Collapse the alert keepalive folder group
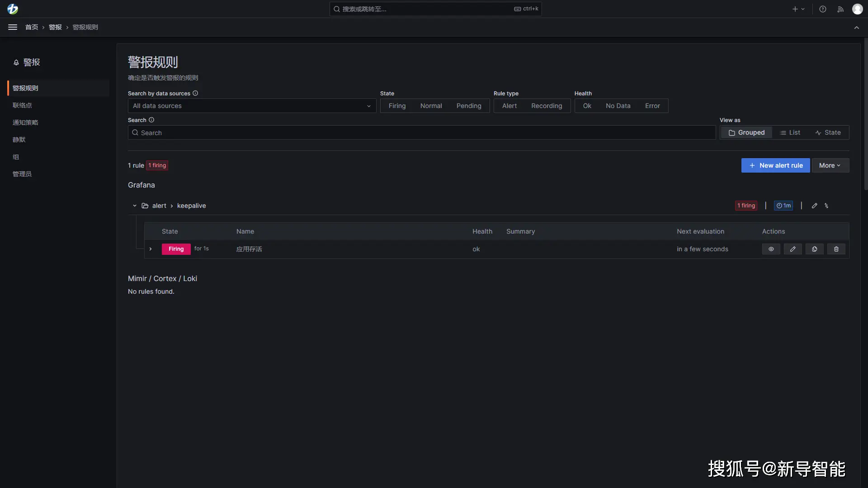This screenshot has width=868, height=488. click(134, 206)
